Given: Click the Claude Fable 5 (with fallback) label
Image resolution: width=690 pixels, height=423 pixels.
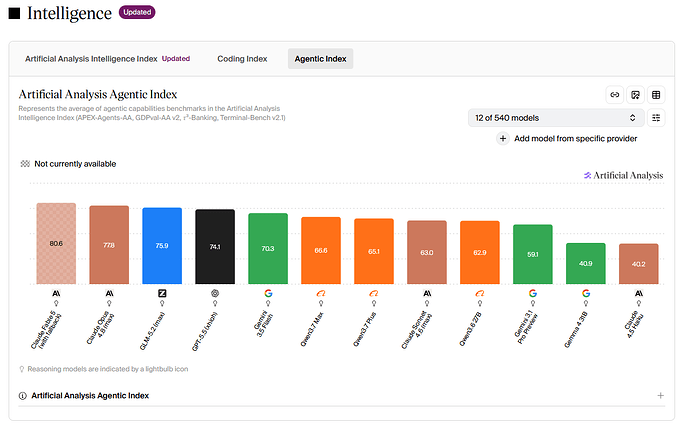Looking at the screenshot, I should click(x=46, y=330).
